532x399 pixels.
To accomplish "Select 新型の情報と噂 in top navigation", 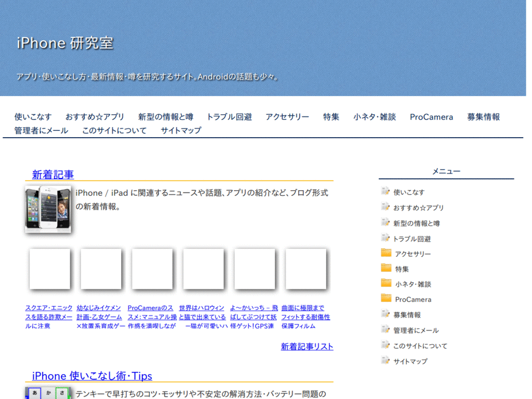I will pos(166,117).
